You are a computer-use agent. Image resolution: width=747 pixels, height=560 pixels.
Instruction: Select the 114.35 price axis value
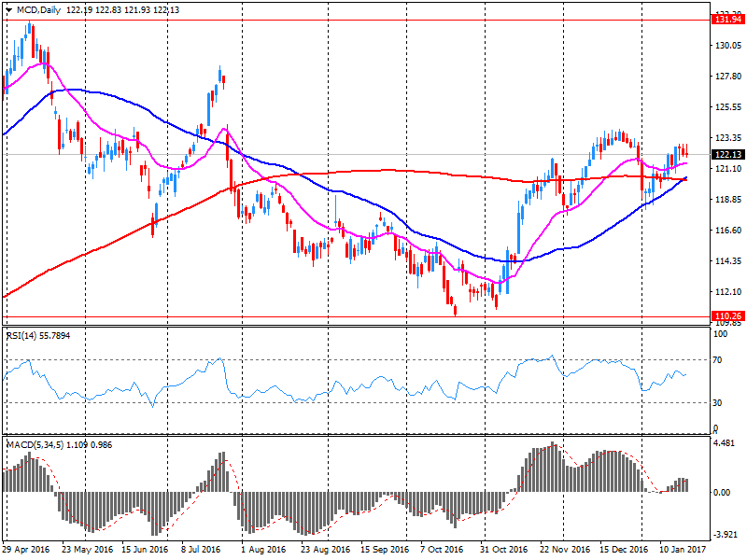(x=728, y=261)
